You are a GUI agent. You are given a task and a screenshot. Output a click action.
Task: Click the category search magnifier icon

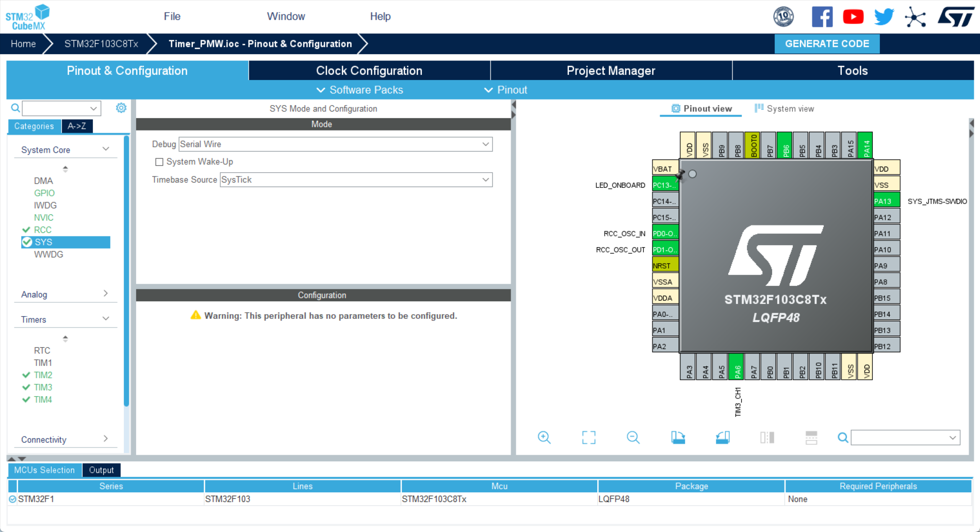coord(15,108)
